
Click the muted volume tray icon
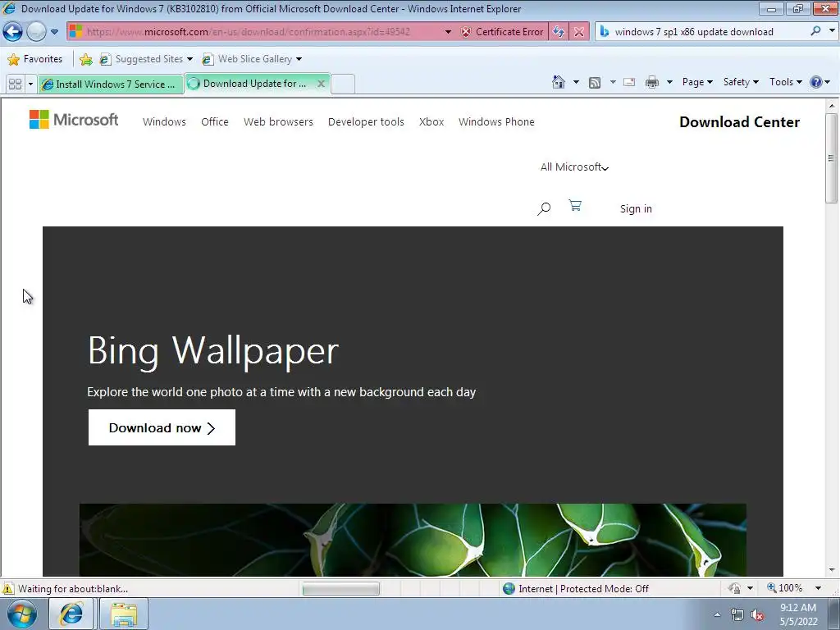tap(757, 615)
